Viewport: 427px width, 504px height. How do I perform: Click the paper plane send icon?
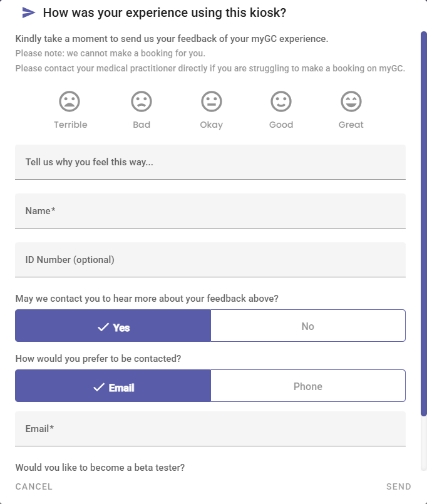coord(29,13)
